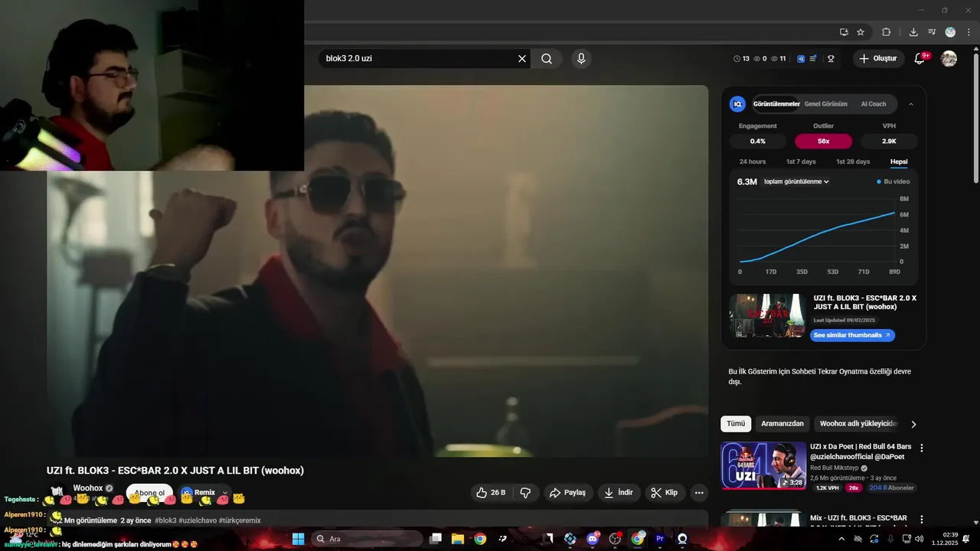This screenshot has height=551, width=980.
Task: Click the vidIQ blue logo icon in header
Action: 801,59
